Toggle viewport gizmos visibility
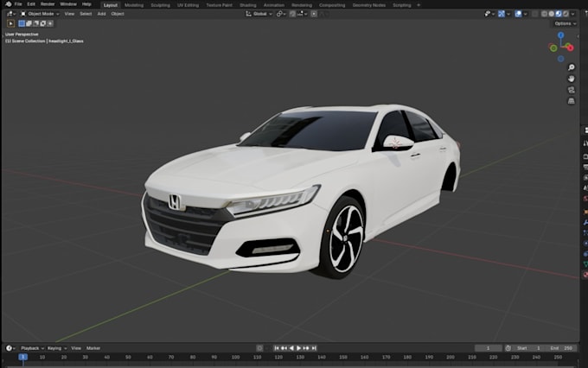Screen dimensions: 588x368 tap(502, 14)
